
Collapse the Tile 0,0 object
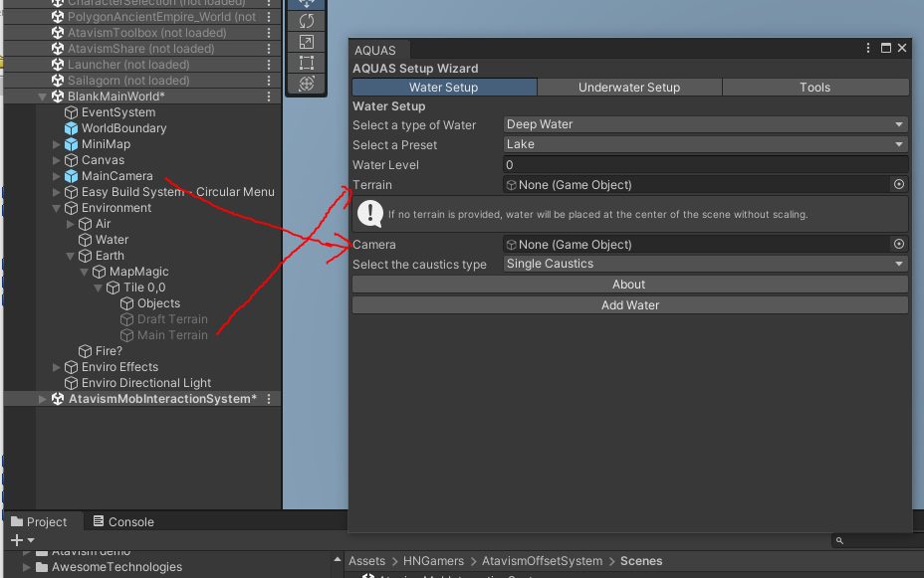99,288
